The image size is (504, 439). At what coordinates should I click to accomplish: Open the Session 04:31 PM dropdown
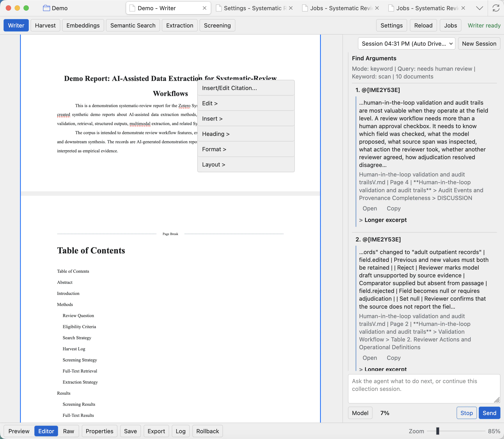pos(406,44)
